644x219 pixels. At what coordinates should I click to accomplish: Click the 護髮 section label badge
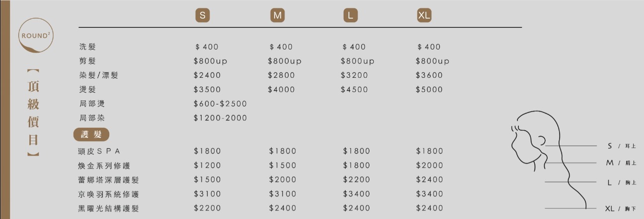(x=91, y=135)
